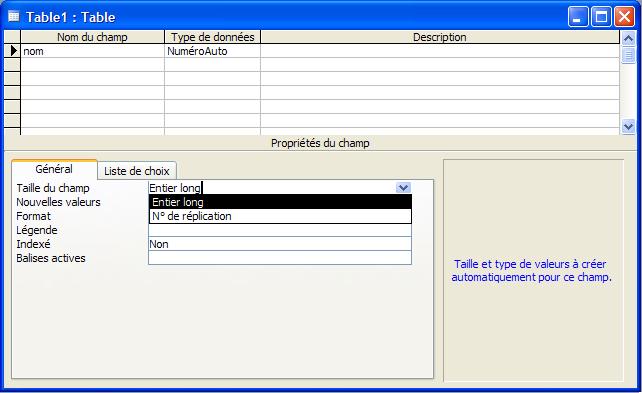Click the empty field name cell below nom
This screenshot has width=642, height=393.
coord(93,65)
